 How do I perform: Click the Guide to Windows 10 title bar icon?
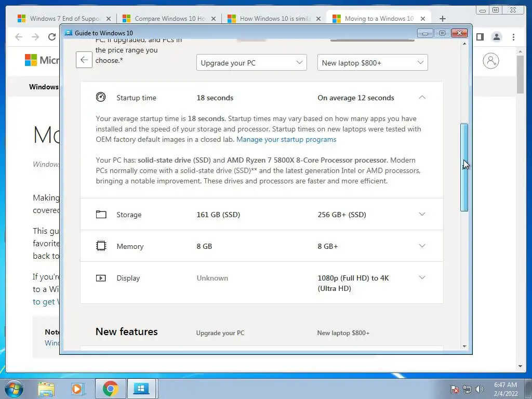point(69,33)
